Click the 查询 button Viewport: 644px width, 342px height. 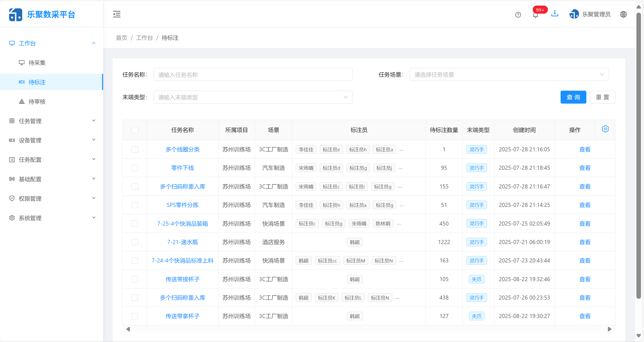[x=573, y=97]
